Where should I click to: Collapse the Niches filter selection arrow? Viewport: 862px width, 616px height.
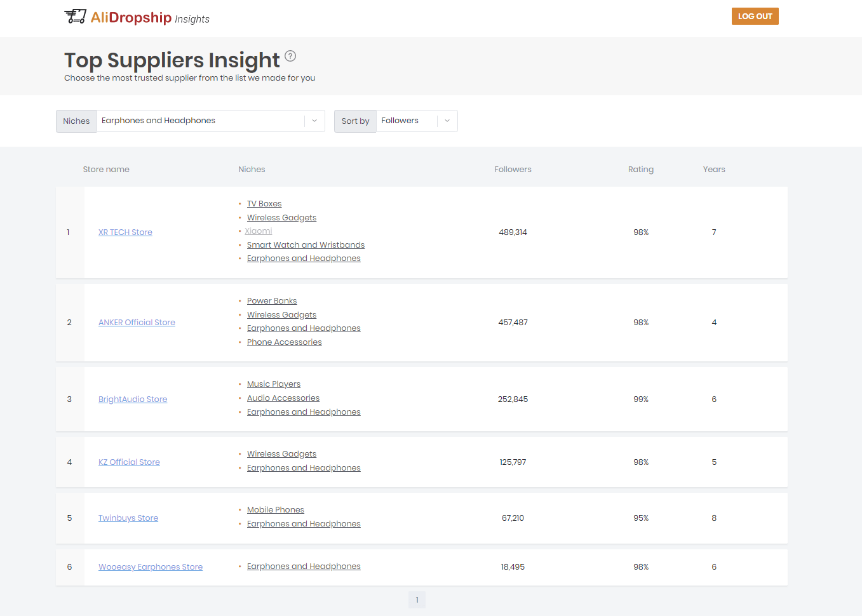[x=314, y=121]
